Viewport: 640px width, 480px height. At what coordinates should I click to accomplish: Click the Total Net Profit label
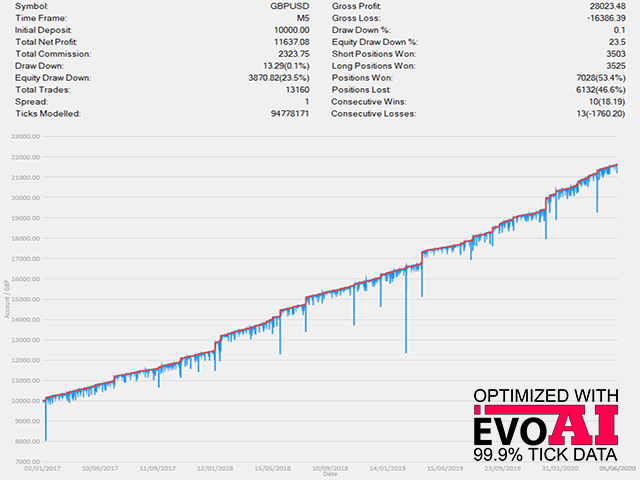coord(46,42)
